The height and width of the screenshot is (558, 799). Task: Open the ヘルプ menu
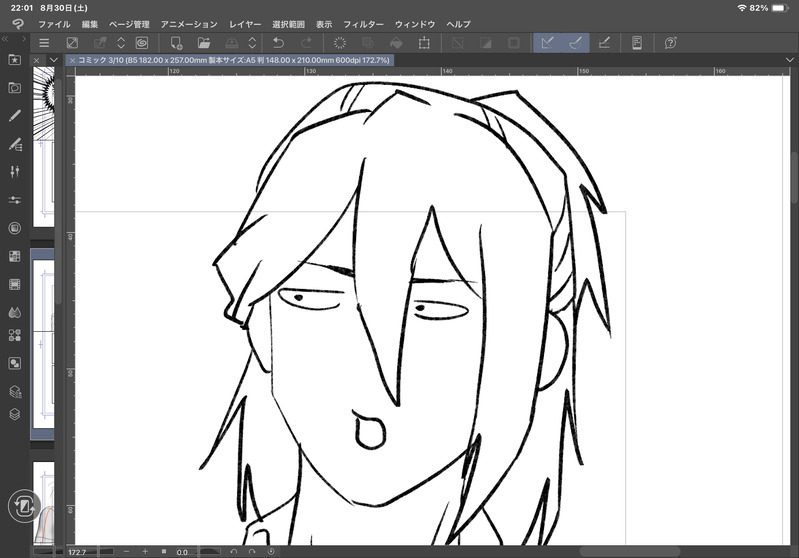coord(459,24)
